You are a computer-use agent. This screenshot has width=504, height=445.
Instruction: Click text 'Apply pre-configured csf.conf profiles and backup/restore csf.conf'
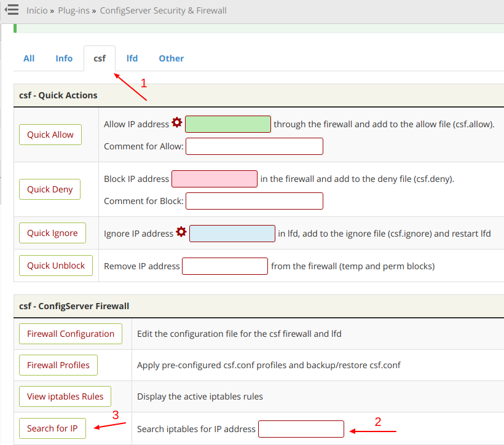tap(269, 365)
